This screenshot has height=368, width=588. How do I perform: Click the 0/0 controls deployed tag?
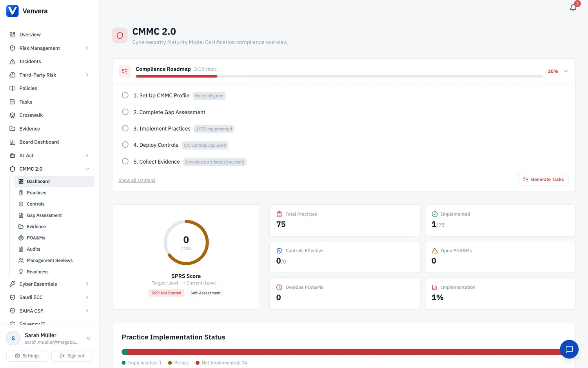pos(205,145)
